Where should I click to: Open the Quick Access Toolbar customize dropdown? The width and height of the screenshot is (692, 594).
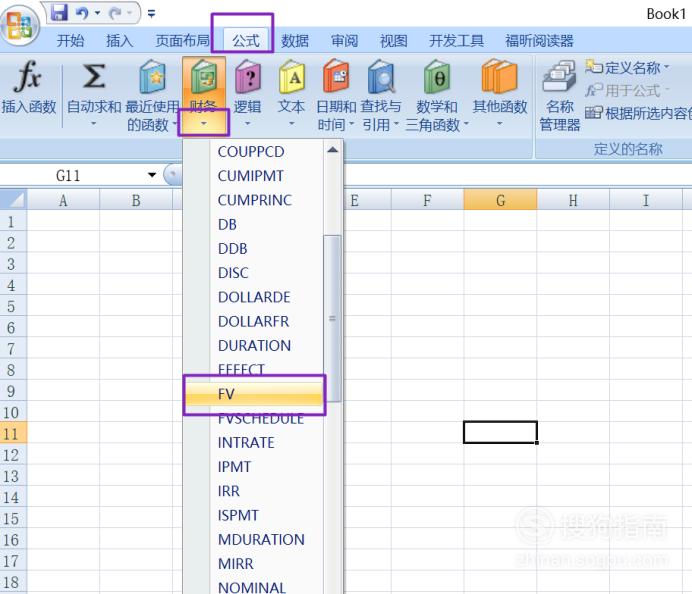click(151, 14)
